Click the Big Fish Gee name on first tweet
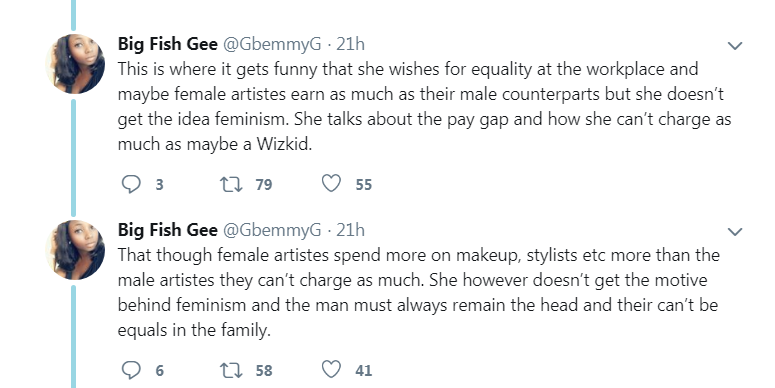The image size is (775, 388). (168, 44)
